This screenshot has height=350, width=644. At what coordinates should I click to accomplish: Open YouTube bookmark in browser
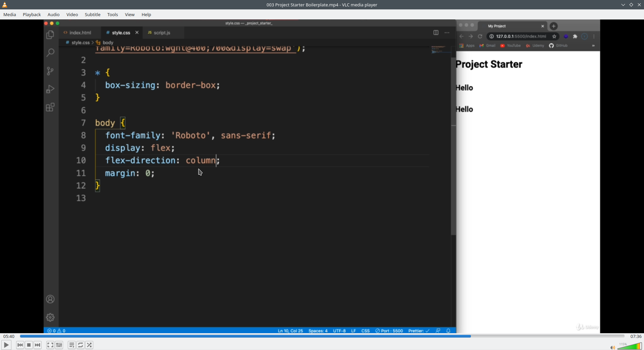pos(511,46)
